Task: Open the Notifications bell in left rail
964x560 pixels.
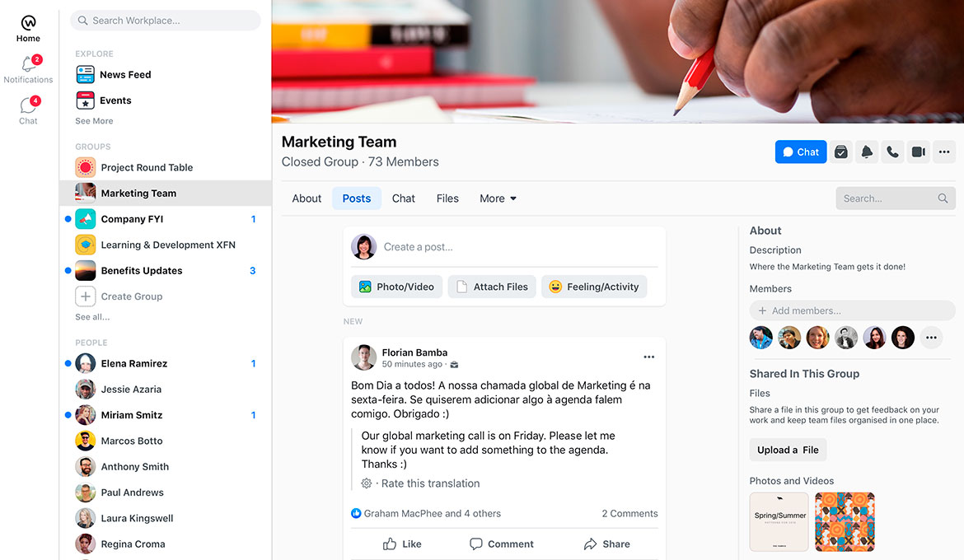Action: 28,66
